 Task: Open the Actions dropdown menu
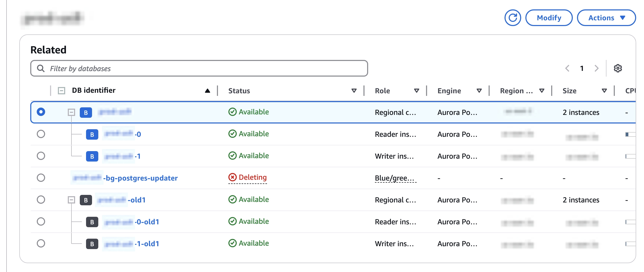point(606,18)
